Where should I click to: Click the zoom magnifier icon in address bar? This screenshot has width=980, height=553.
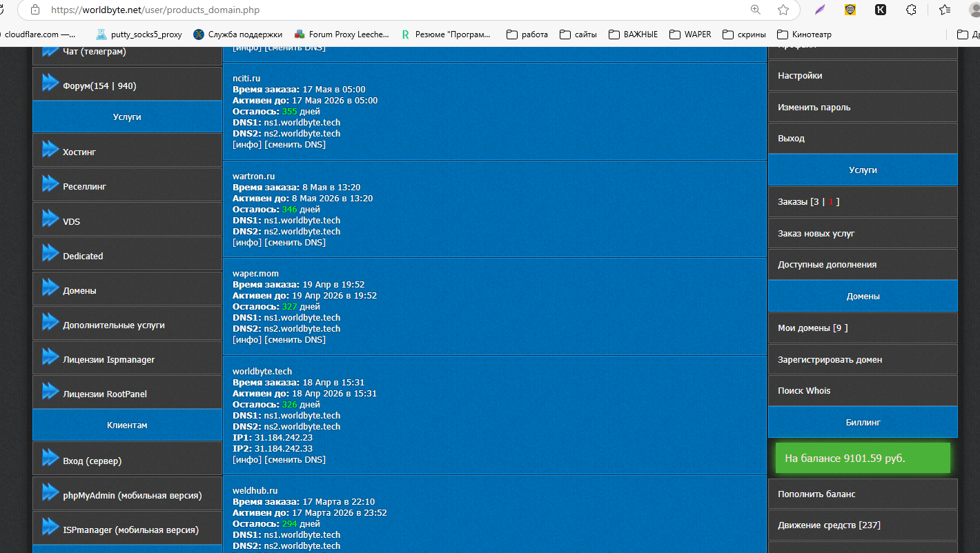[x=756, y=10]
